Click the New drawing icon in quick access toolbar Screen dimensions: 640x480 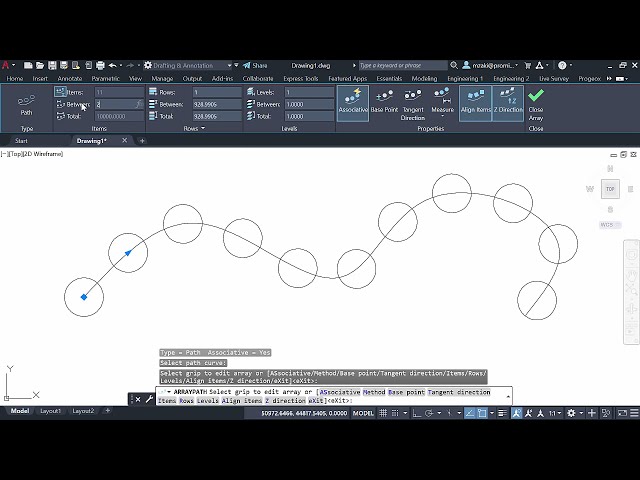click(28, 65)
